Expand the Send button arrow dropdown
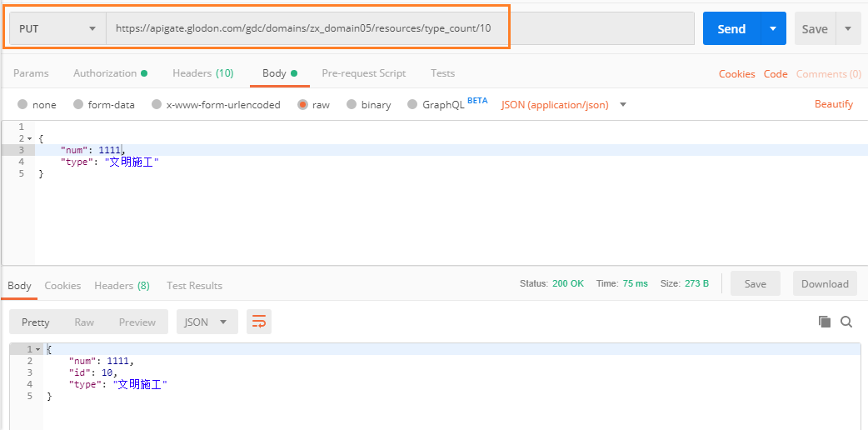 click(773, 28)
